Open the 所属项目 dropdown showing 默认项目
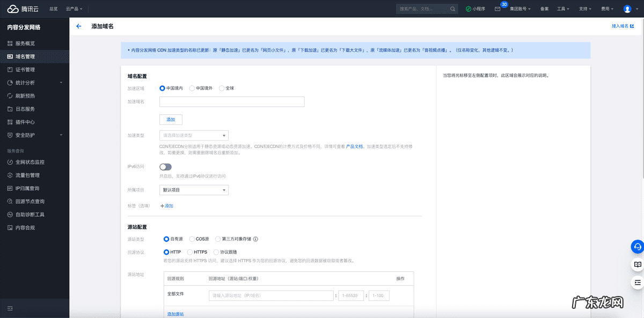644x318 pixels. 194,190
